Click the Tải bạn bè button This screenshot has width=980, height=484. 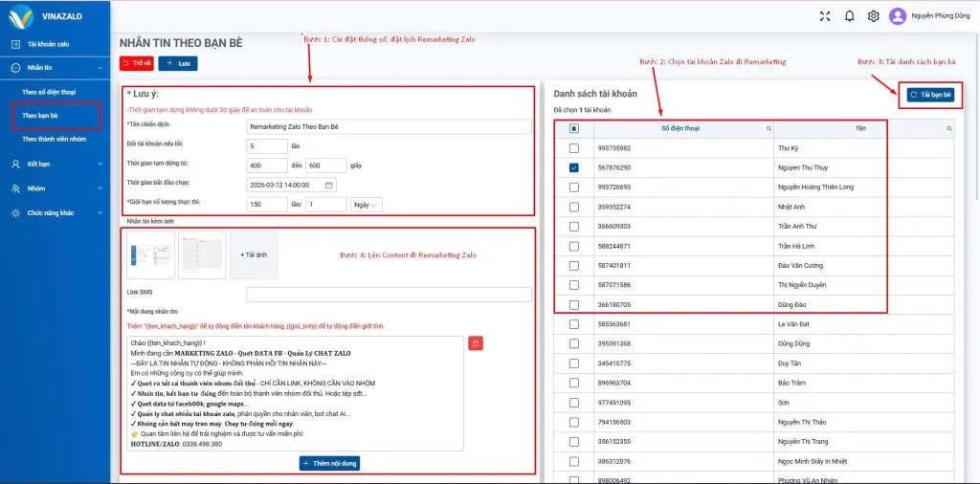931,95
